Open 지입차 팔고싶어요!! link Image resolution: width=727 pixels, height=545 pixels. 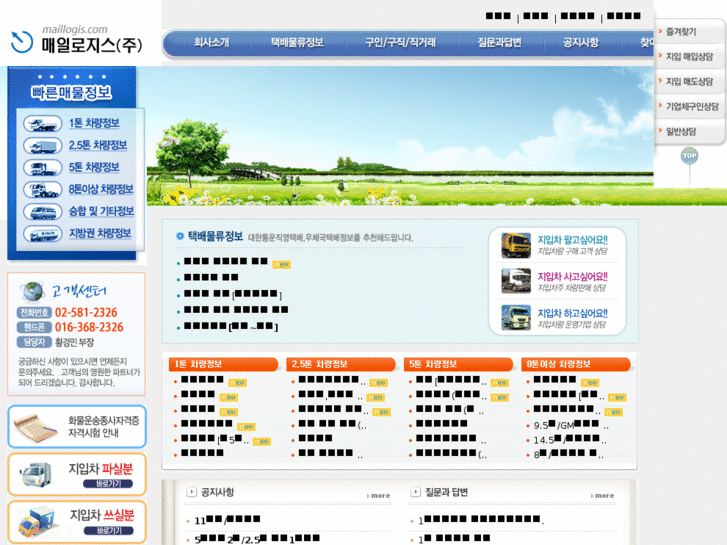pos(573,240)
